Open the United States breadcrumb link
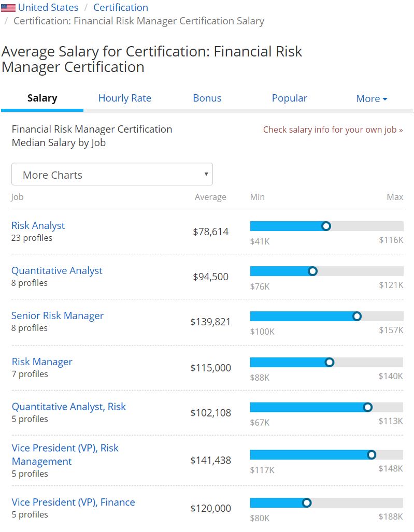Screen dimensions: 414x532 coord(48,8)
